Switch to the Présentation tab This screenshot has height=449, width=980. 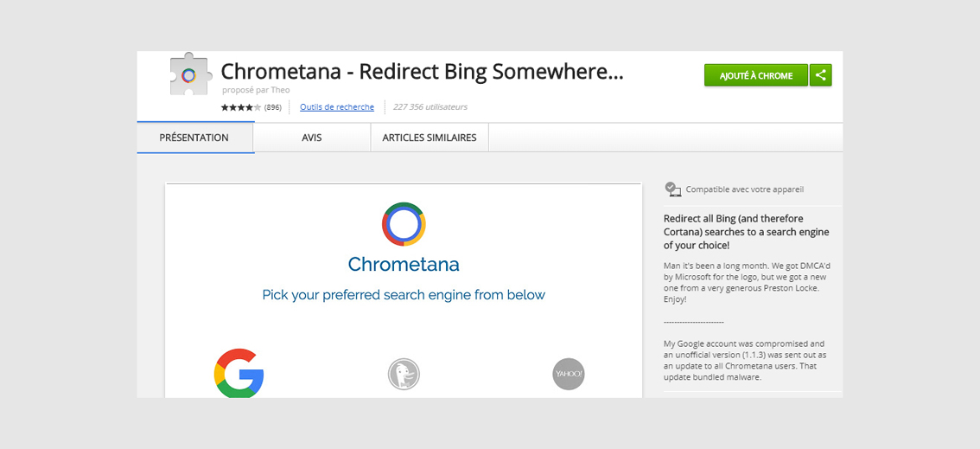[194, 138]
